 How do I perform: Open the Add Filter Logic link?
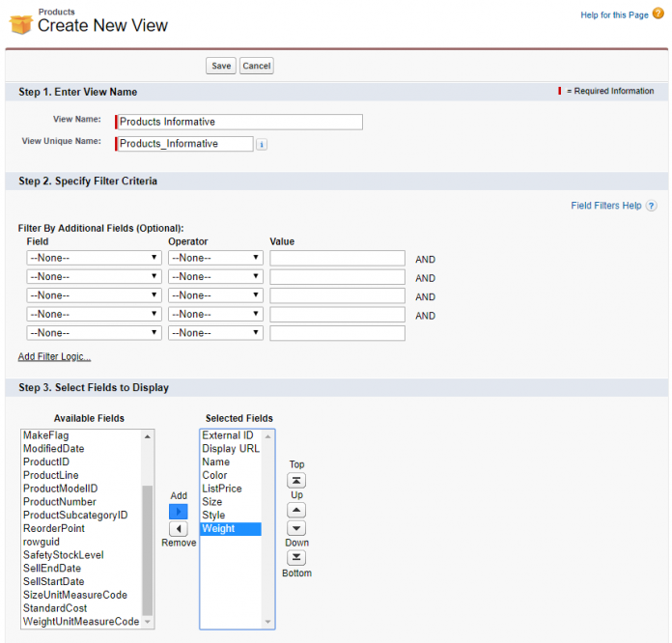pos(54,357)
